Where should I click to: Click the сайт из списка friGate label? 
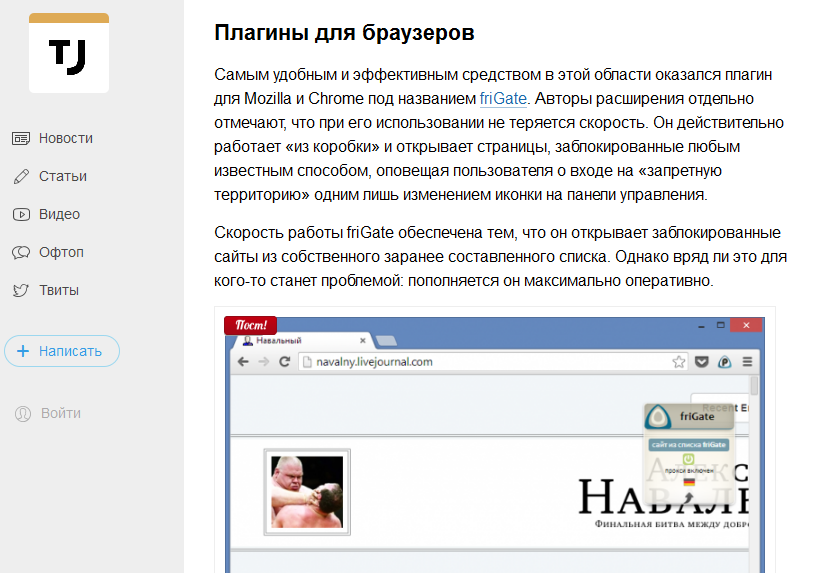689,445
